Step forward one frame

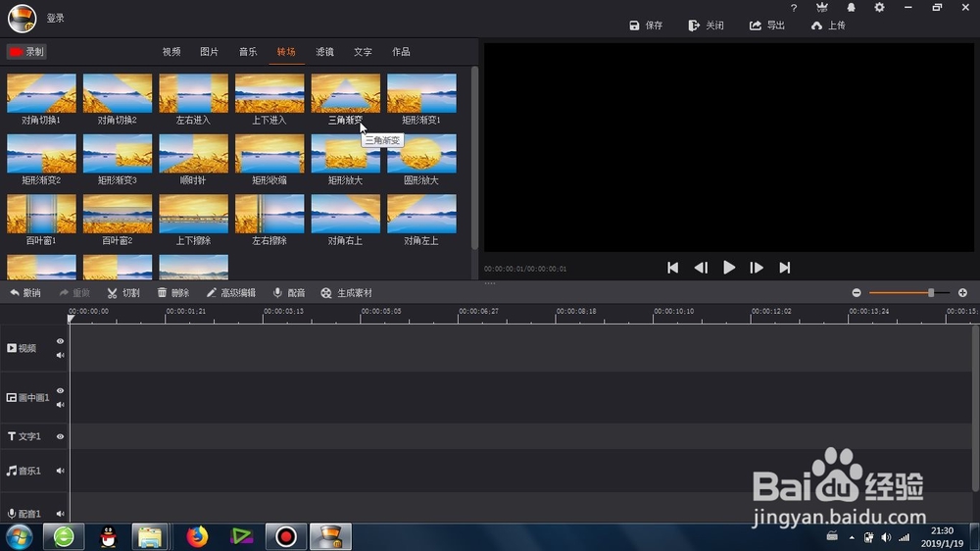(757, 268)
